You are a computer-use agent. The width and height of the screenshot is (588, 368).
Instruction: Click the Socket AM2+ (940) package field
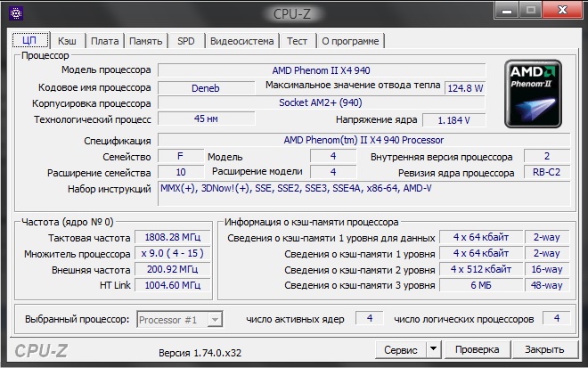click(322, 102)
